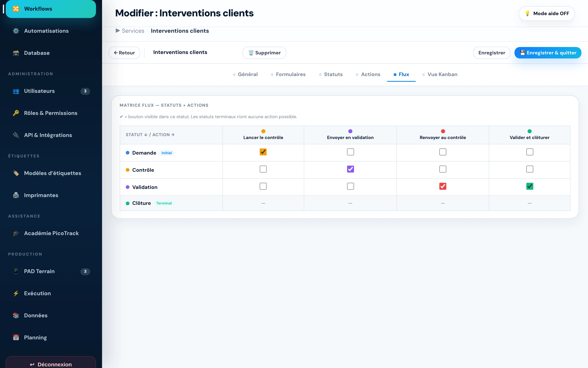Click the PAD Terrain phone icon
The width and height of the screenshot is (588, 368).
point(16,271)
